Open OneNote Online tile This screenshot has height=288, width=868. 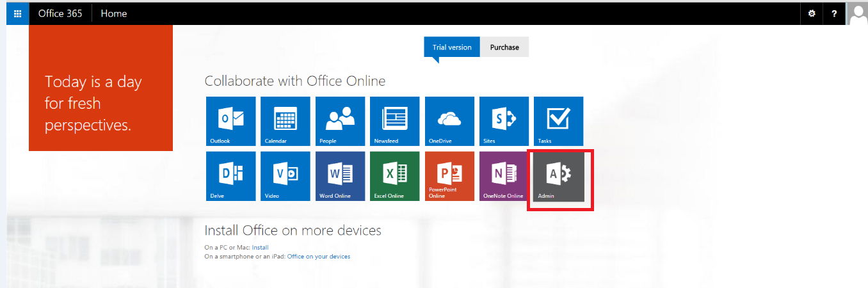point(504,176)
